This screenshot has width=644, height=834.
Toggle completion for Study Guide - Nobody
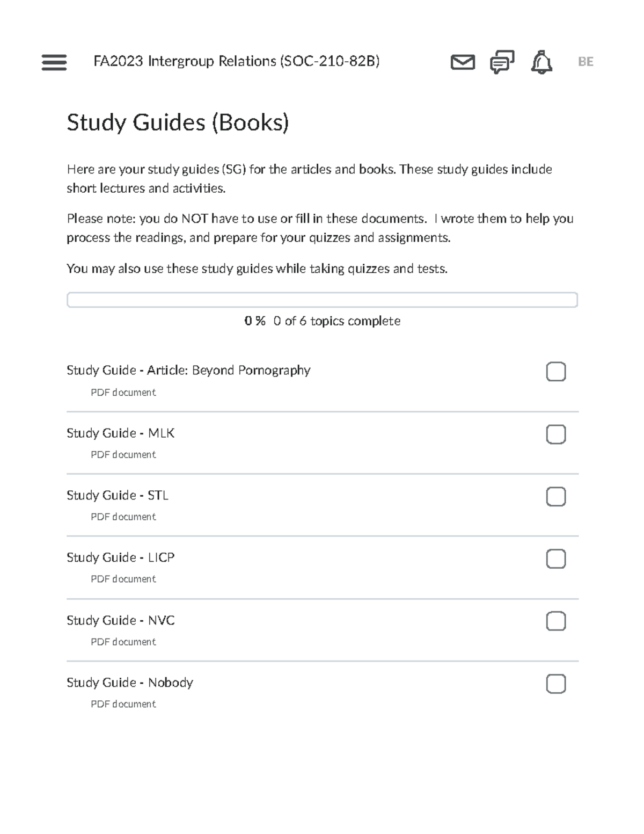pyautogui.click(x=555, y=683)
